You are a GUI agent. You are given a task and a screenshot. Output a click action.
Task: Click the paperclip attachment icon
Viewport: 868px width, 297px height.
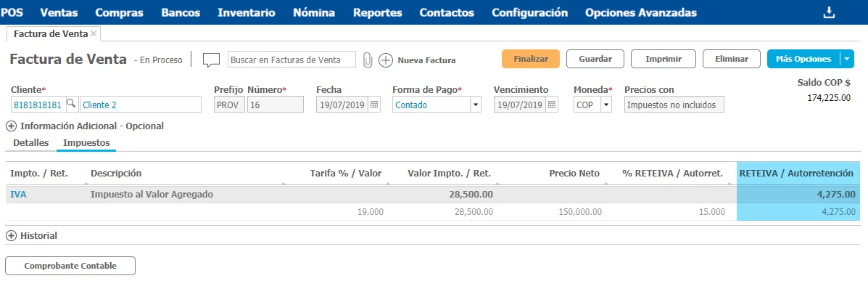pyautogui.click(x=368, y=60)
